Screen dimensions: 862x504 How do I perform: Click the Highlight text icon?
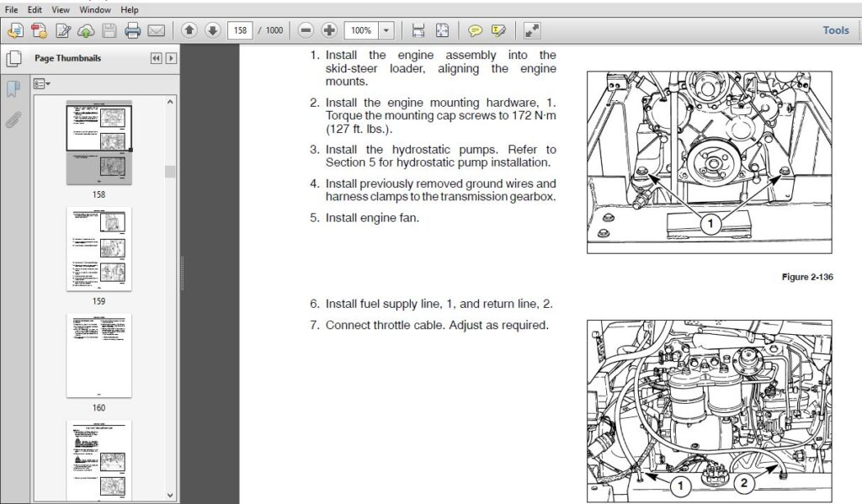(498, 31)
